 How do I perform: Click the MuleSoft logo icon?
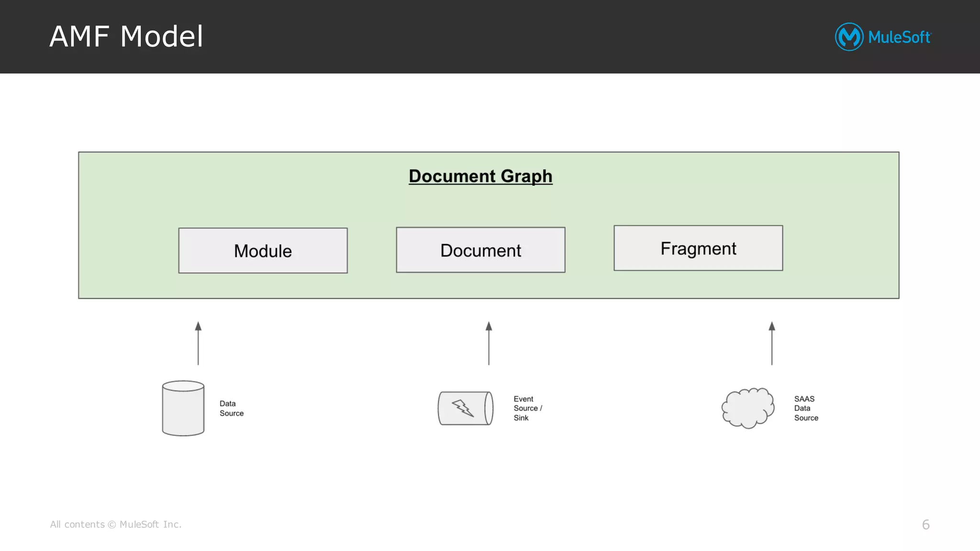(849, 37)
